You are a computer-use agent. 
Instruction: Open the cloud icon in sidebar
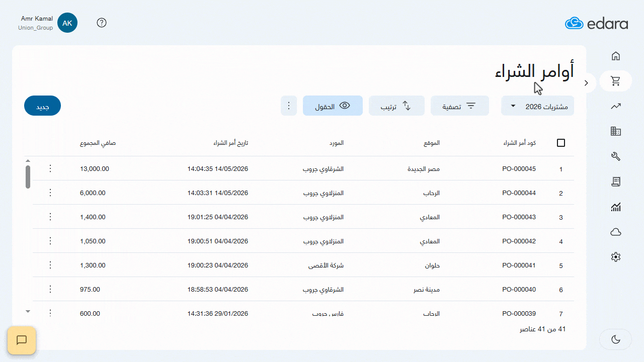click(x=615, y=232)
